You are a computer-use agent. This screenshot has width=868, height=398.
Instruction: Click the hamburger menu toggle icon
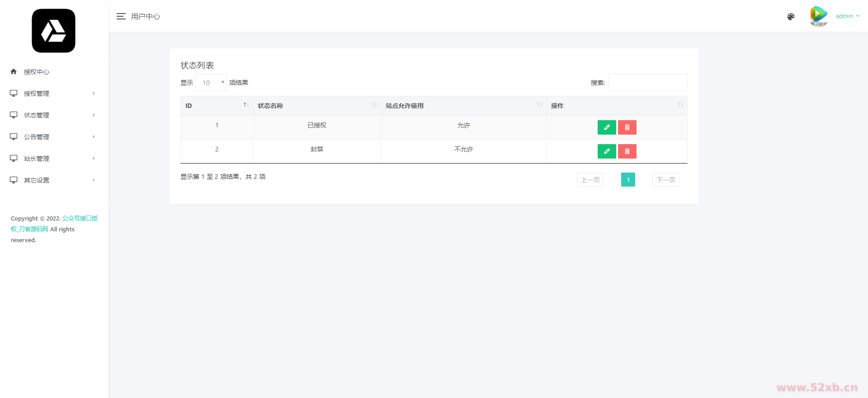tap(121, 16)
